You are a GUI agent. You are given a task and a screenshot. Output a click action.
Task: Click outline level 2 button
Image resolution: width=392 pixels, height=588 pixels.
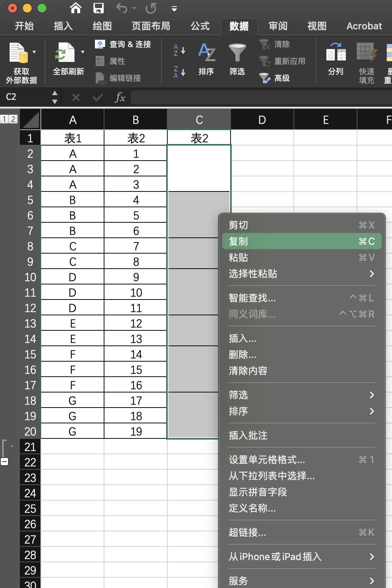[13, 119]
